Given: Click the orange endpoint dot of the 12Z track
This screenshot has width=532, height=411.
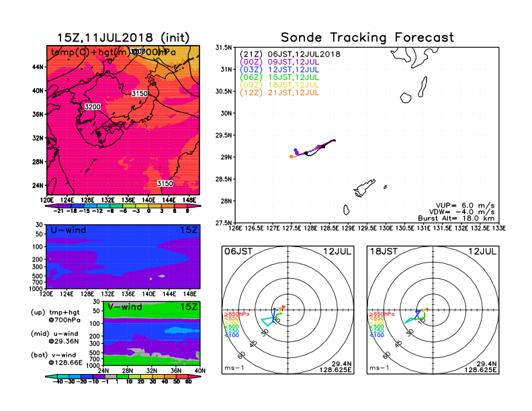Looking at the screenshot, I should tap(291, 156).
